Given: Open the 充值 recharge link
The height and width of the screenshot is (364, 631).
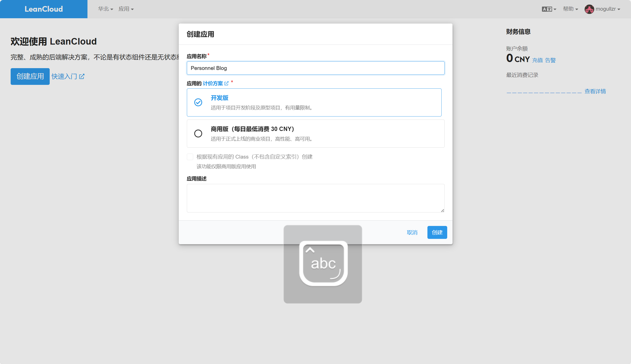Looking at the screenshot, I should click(537, 60).
